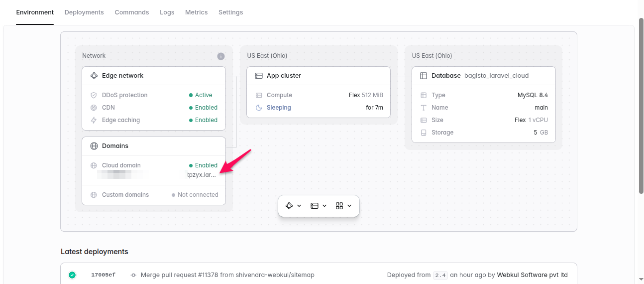This screenshot has height=284, width=644.
Task: Select the Environment tab
Action: pos(35,12)
